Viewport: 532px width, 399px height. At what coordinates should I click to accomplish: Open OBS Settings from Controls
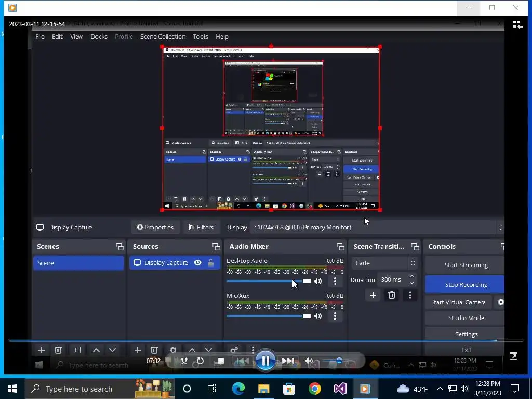click(464, 334)
